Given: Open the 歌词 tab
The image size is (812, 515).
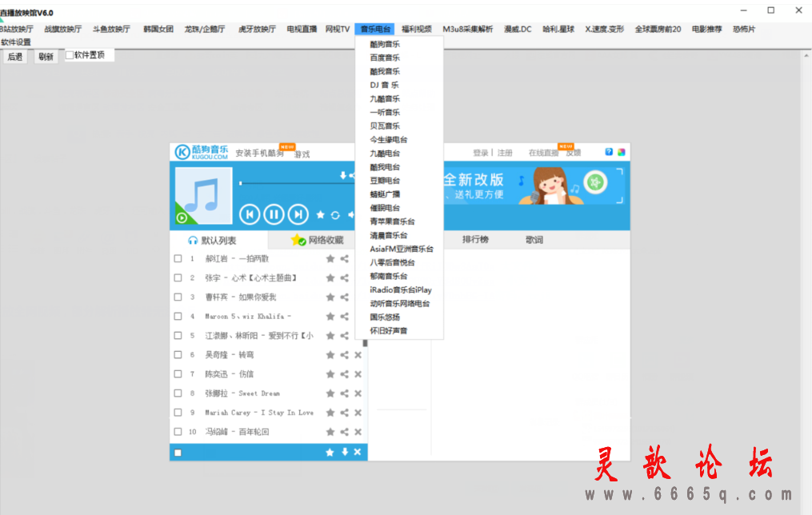Looking at the screenshot, I should click(534, 240).
